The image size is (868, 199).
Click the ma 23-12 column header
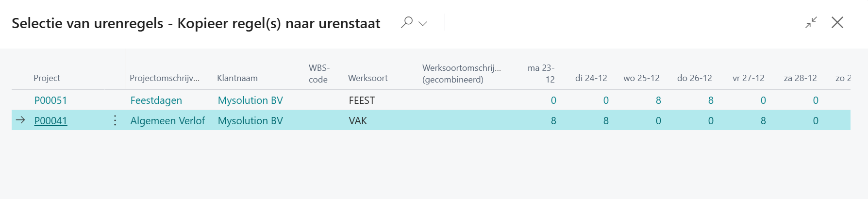click(541, 74)
